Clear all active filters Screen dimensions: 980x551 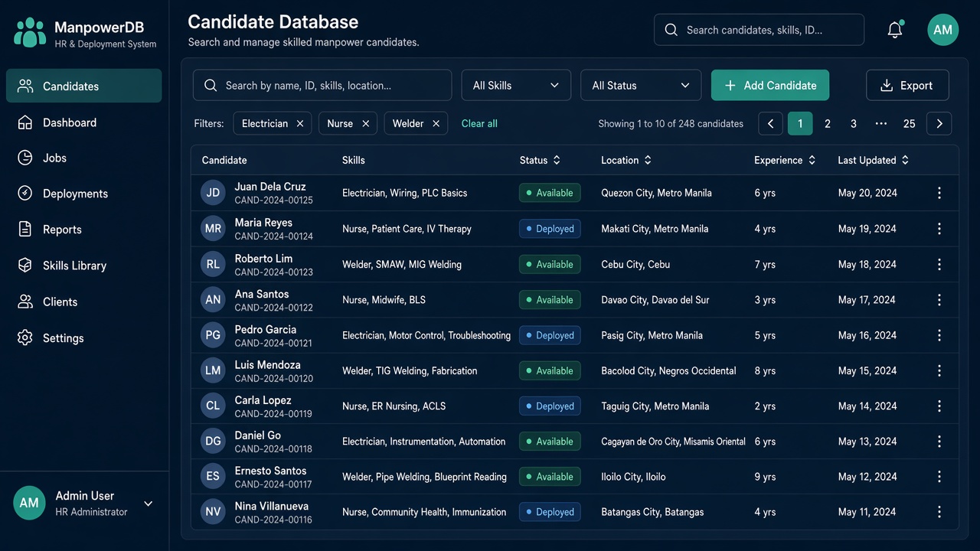[479, 123]
